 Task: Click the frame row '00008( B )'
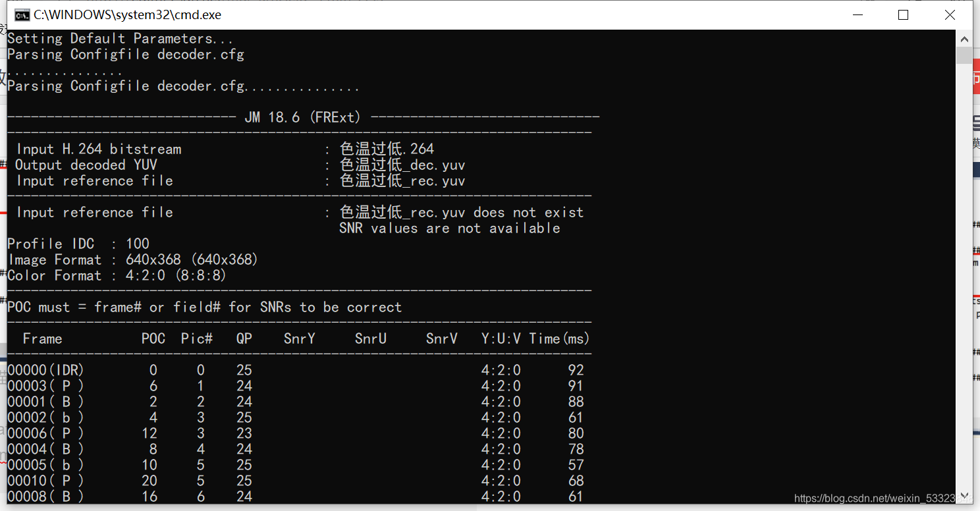[296, 497]
